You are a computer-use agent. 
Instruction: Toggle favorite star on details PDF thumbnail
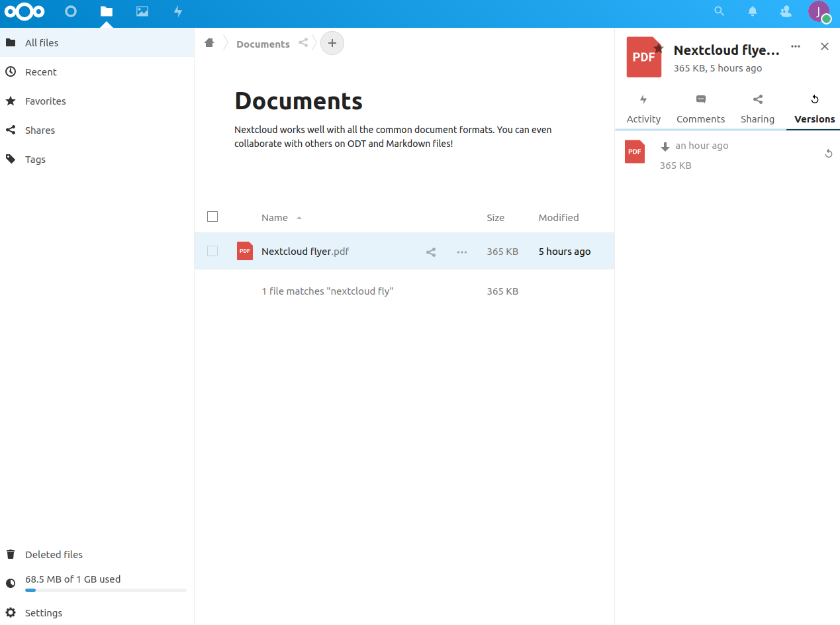click(658, 48)
